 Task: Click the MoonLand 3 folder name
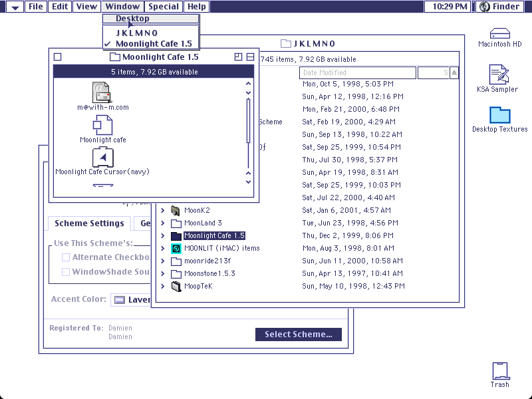click(x=203, y=223)
